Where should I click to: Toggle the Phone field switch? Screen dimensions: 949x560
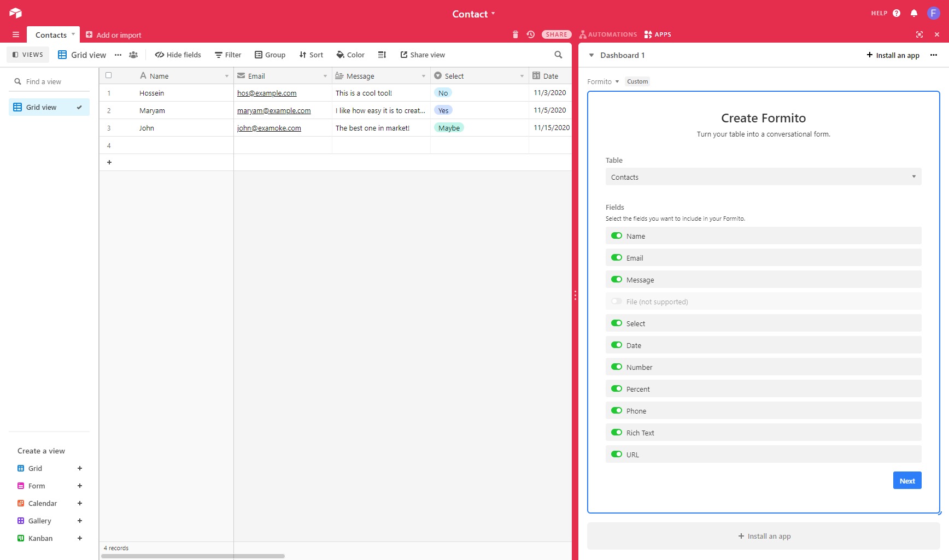617,410
